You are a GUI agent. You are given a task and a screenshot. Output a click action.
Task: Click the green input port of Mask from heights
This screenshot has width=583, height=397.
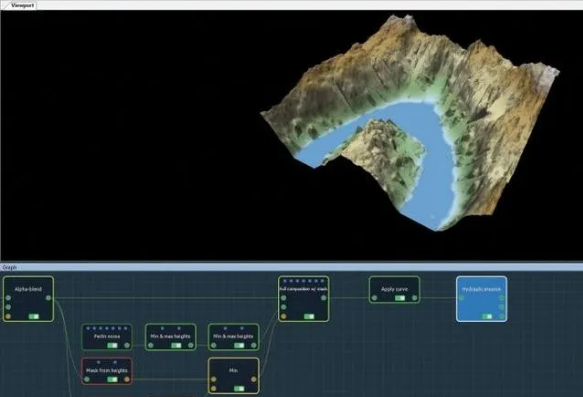(x=87, y=380)
